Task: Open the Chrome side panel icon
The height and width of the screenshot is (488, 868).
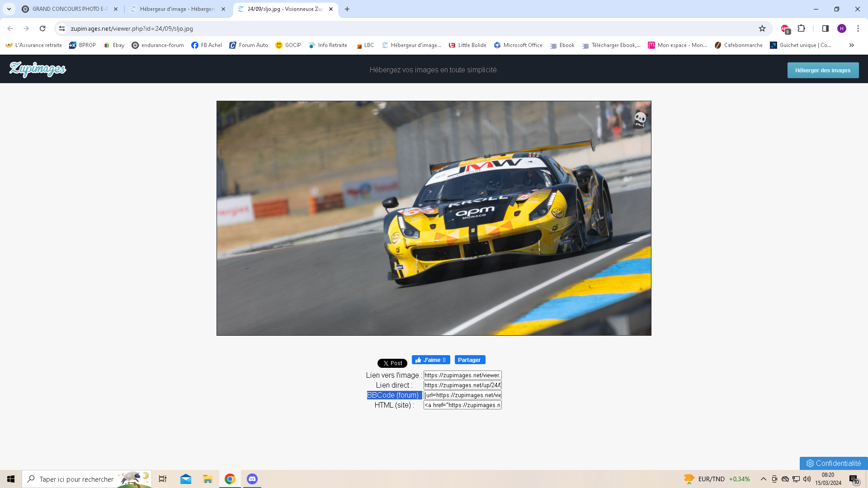Action: coord(825,28)
